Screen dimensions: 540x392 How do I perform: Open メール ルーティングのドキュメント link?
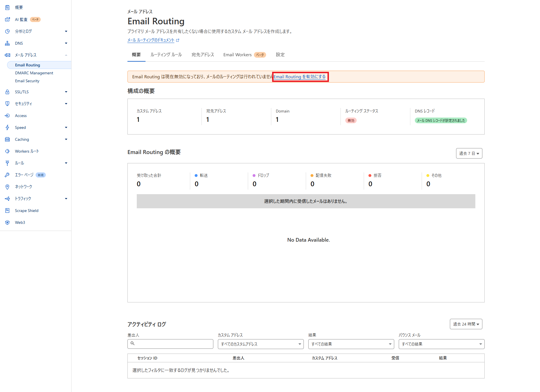click(151, 40)
